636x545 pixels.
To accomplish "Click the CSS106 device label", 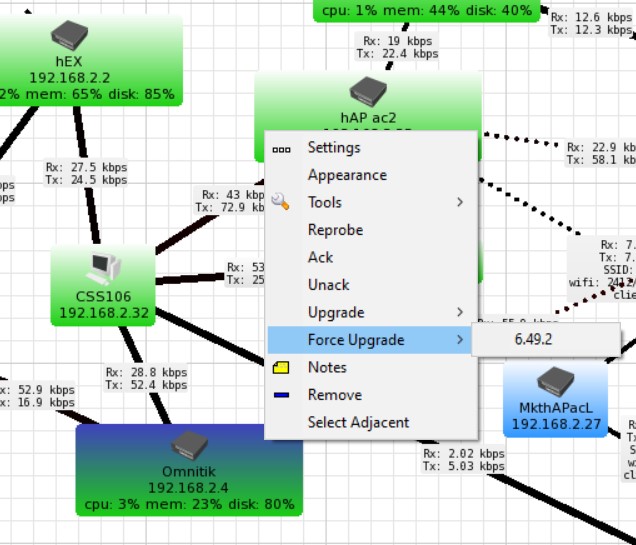I will (103, 296).
